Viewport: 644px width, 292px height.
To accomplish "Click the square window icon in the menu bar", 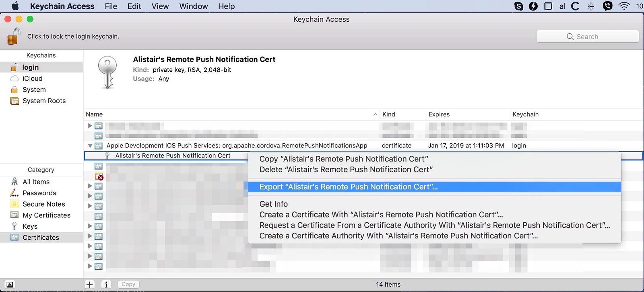I will coord(548,6).
